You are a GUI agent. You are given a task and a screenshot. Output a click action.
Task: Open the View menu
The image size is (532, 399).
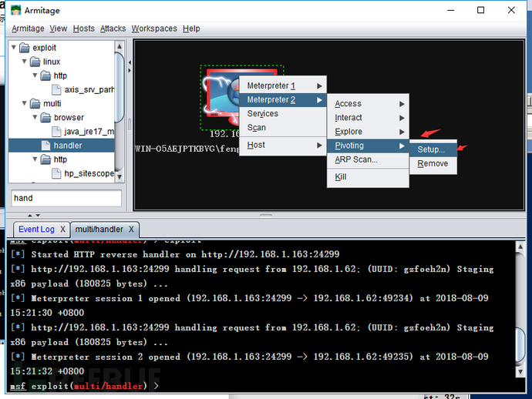[x=59, y=28]
